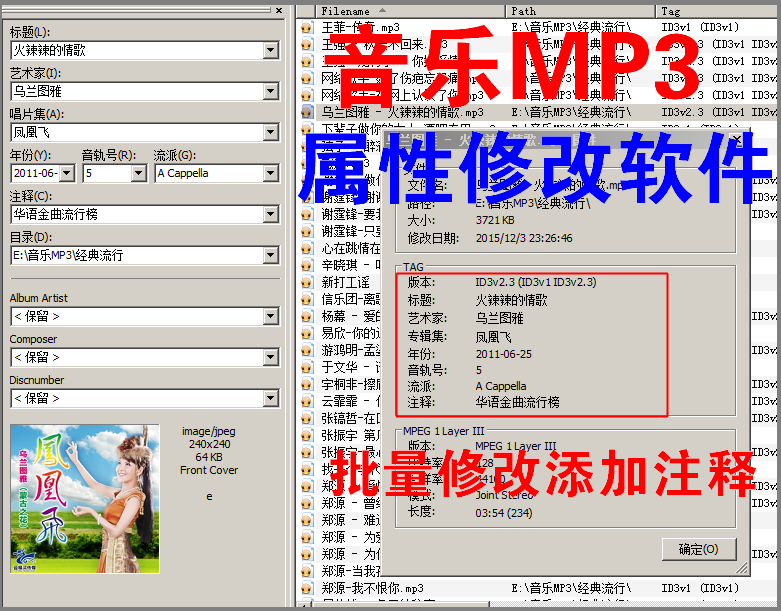Select the file 郑源-我不恨你.mp3
The width and height of the screenshot is (781, 611).
click(373, 588)
